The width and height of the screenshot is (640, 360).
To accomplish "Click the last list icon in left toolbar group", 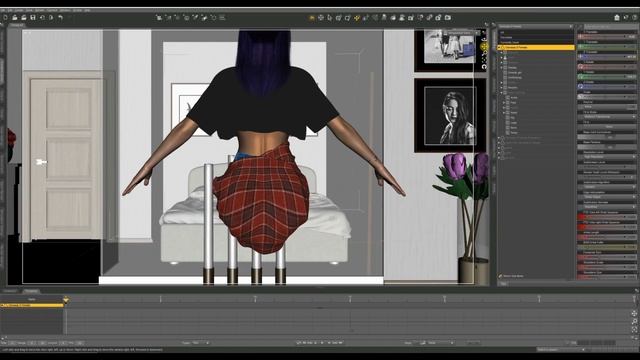I will (222, 18).
